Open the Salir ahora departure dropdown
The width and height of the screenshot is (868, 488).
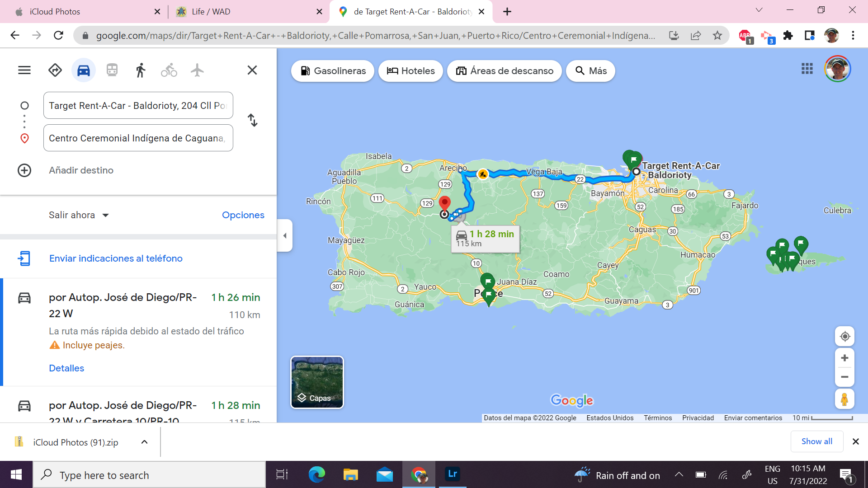tap(79, 215)
